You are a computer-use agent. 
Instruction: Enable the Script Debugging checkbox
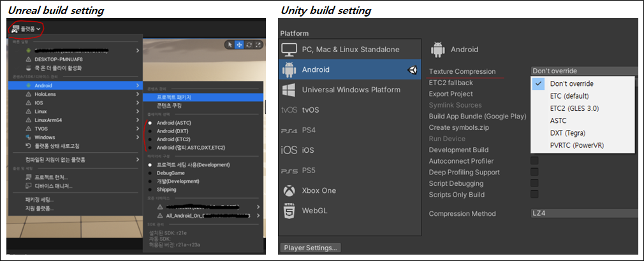[534, 183]
